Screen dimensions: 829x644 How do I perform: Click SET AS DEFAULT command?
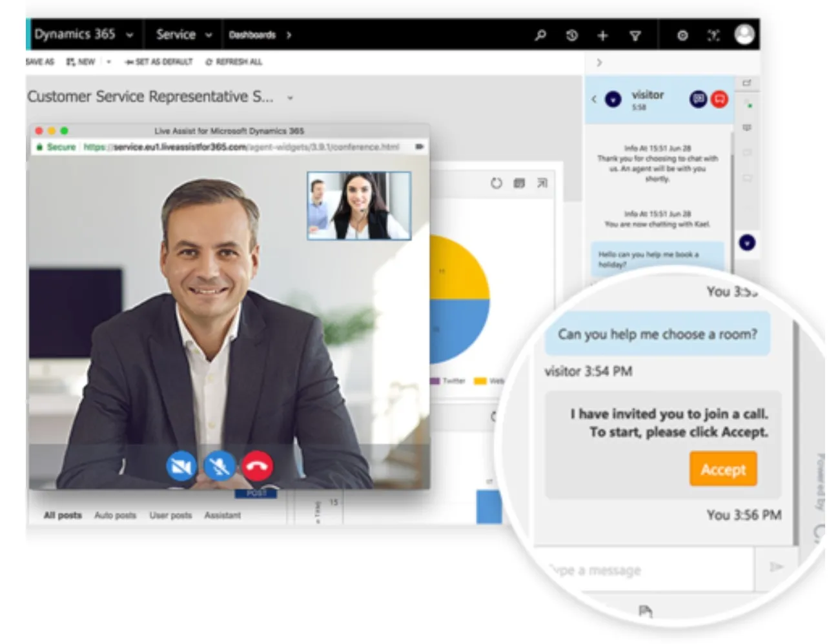pyautogui.click(x=159, y=62)
